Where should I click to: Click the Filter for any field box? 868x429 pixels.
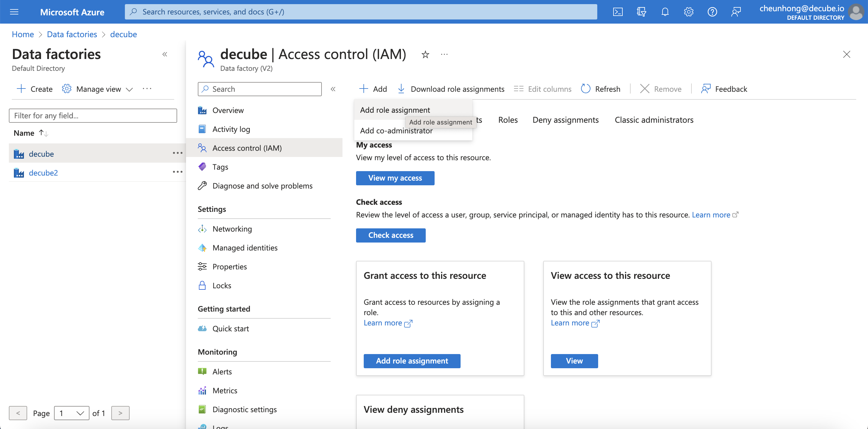tap(93, 115)
